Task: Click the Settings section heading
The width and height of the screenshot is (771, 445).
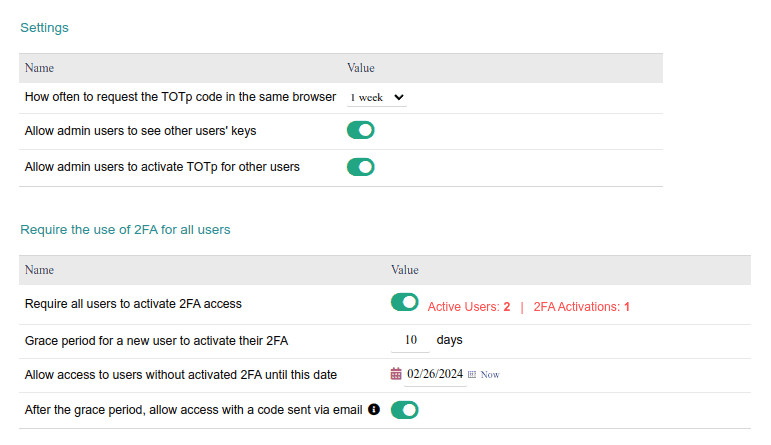Action: click(x=44, y=28)
